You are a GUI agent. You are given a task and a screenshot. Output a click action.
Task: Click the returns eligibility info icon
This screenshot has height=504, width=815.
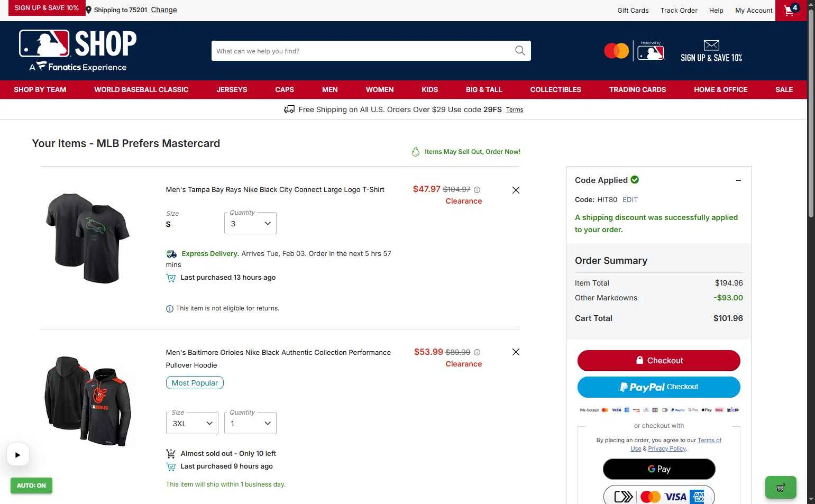pyautogui.click(x=170, y=309)
